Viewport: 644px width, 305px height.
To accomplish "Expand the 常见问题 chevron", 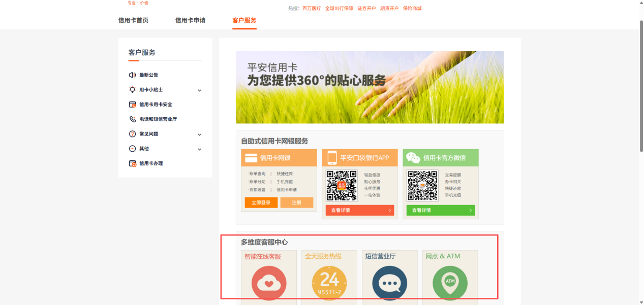I will (x=199, y=134).
